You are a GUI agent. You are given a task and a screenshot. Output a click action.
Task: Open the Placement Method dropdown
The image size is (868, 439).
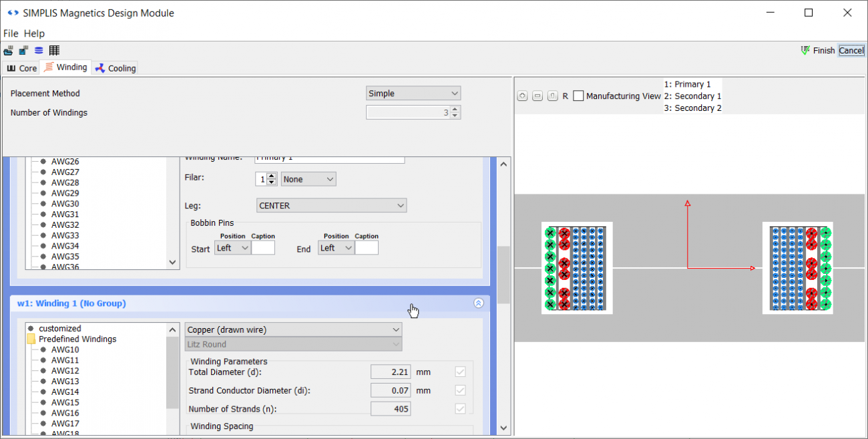pos(413,93)
